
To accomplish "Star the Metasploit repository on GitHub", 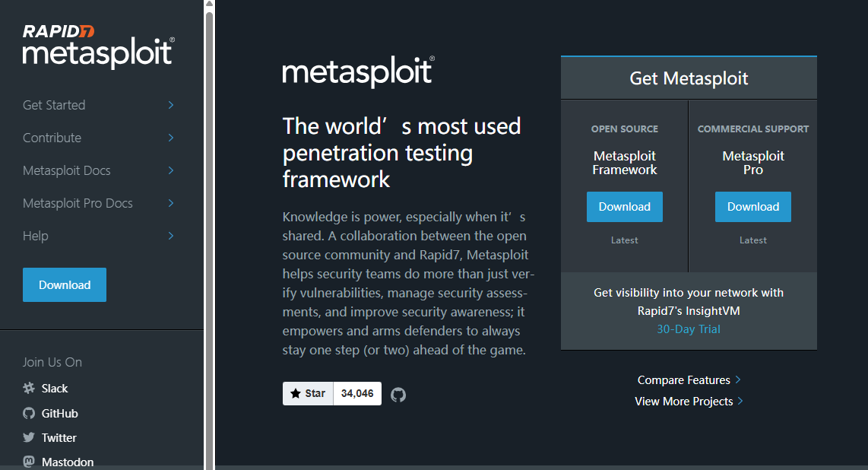I will [x=308, y=393].
